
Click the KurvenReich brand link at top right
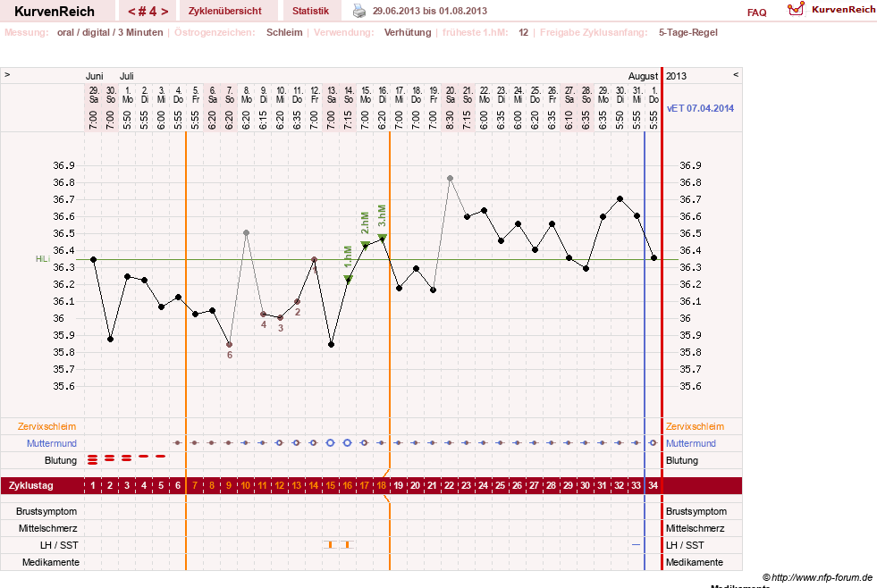point(843,10)
